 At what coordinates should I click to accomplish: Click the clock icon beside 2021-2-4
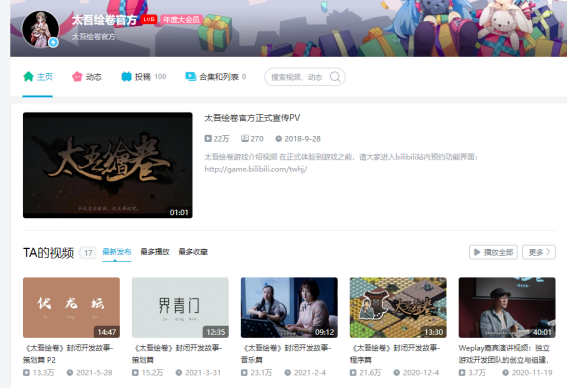(287, 372)
